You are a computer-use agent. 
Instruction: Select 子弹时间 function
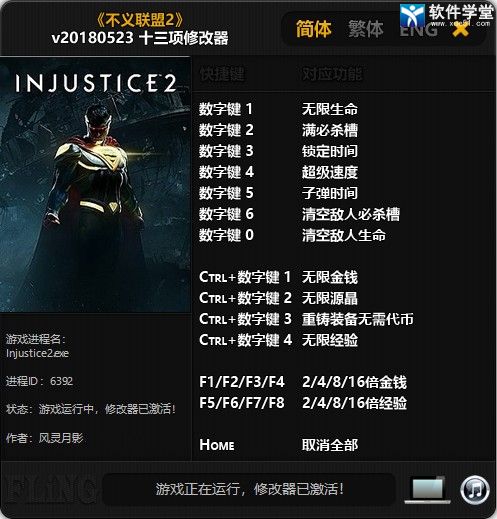pyautogui.click(x=330, y=193)
